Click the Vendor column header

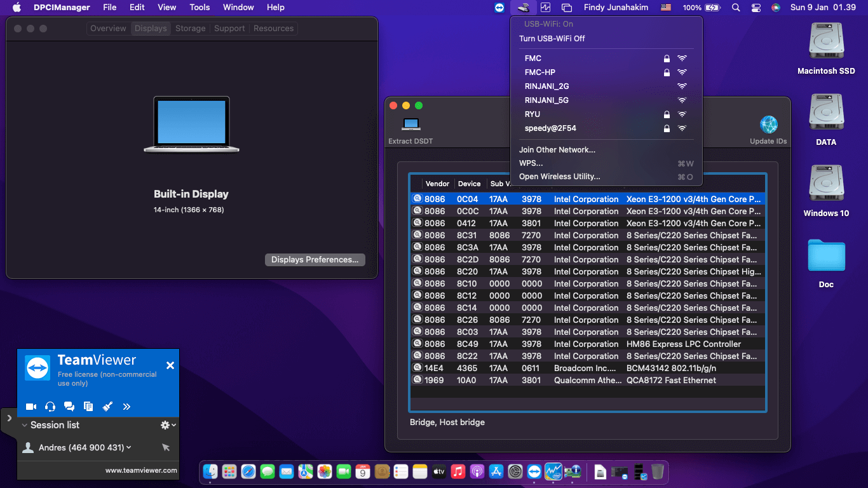click(438, 184)
